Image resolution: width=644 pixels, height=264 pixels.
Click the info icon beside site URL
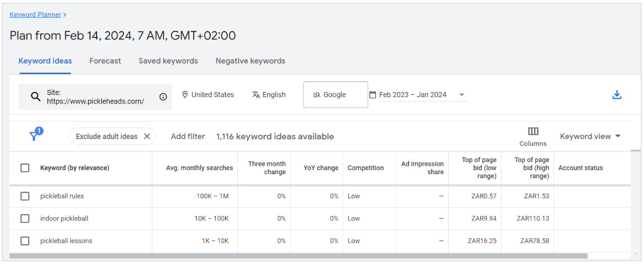click(x=163, y=97)
